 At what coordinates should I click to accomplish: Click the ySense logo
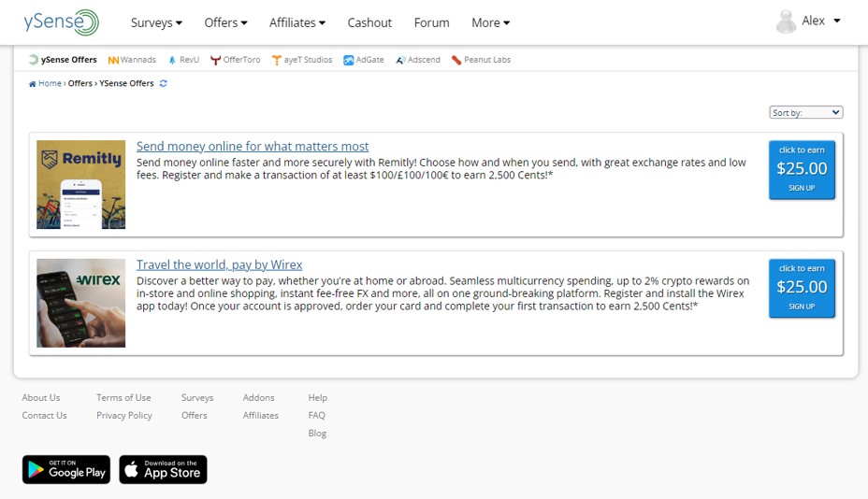coord(61,22)
